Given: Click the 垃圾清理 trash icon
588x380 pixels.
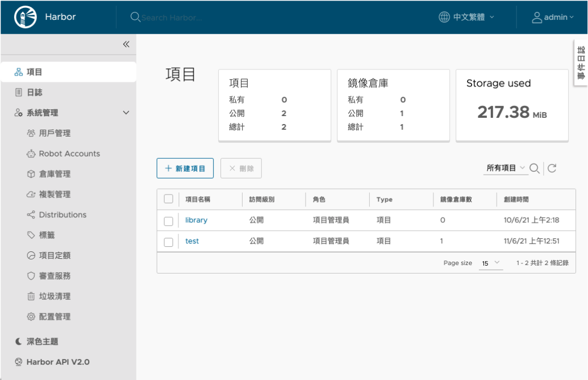Looking at the screenshot, I should click(31, 296).
